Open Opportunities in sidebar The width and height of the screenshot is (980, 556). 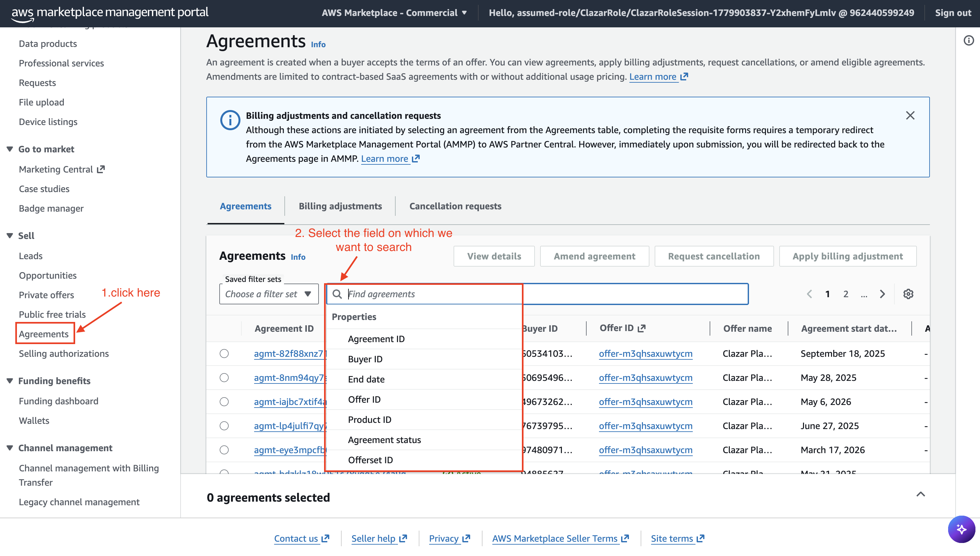(x=48, y=275)
